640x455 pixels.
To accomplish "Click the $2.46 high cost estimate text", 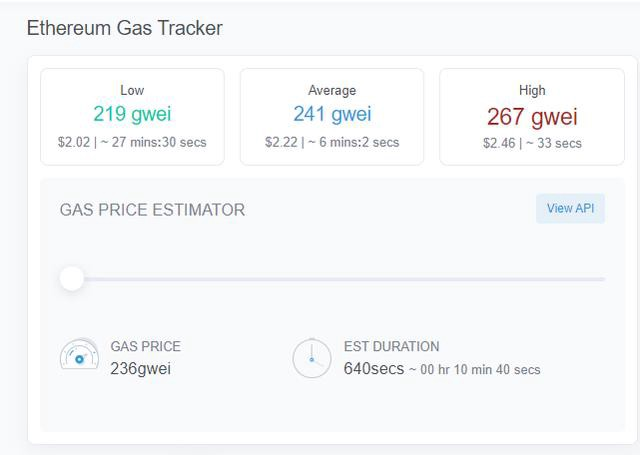I will pyautogui.click(x=499, y=143).
